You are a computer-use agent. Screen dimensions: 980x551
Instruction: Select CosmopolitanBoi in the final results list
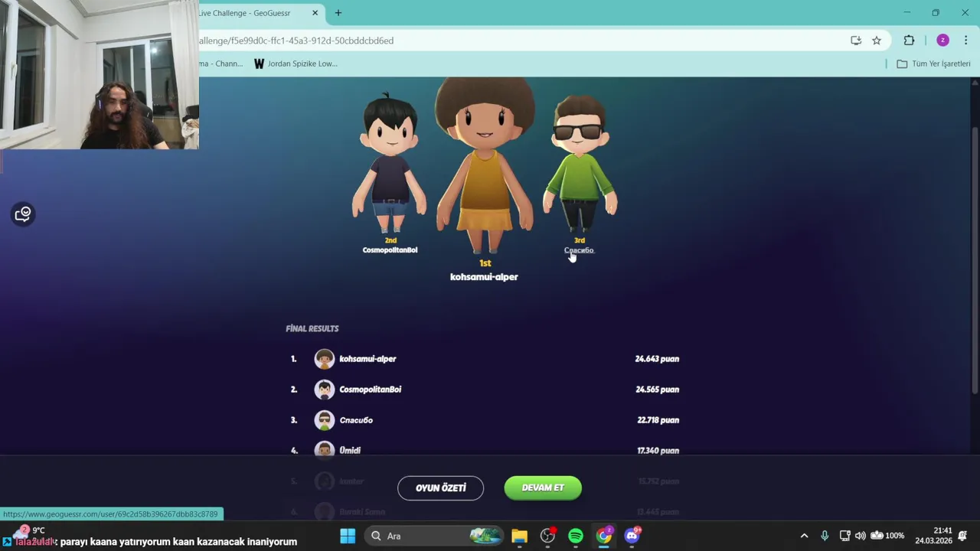(370, 390)
